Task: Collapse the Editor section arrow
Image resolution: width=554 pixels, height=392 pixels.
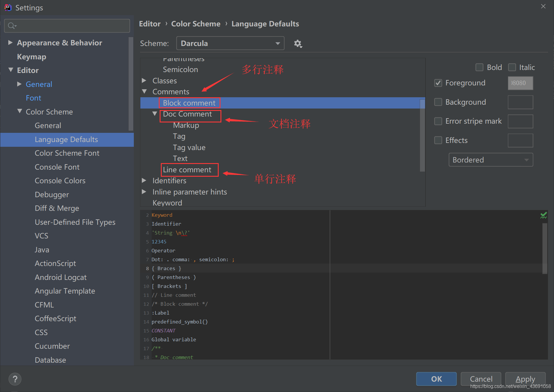Action: coord(11,70)
